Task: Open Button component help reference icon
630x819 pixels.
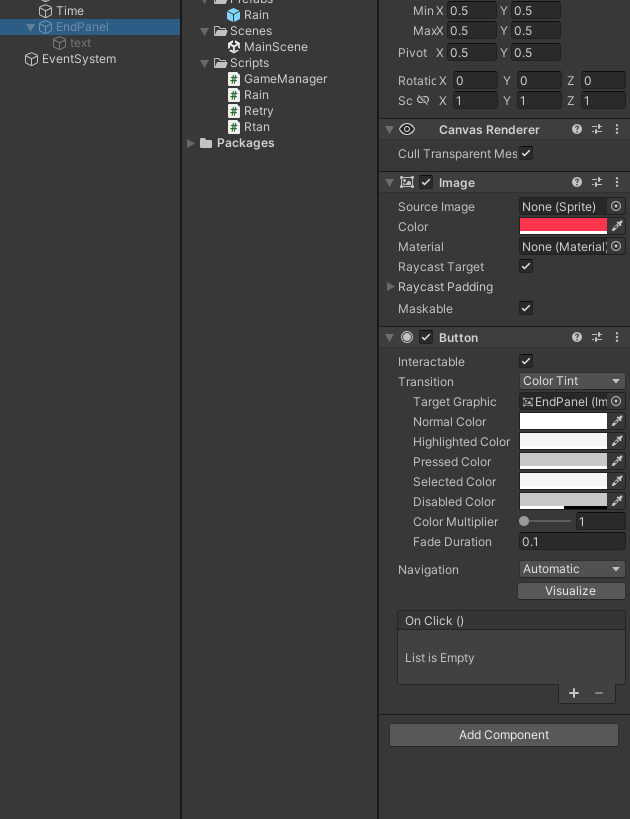Action: tap(577, 337)
